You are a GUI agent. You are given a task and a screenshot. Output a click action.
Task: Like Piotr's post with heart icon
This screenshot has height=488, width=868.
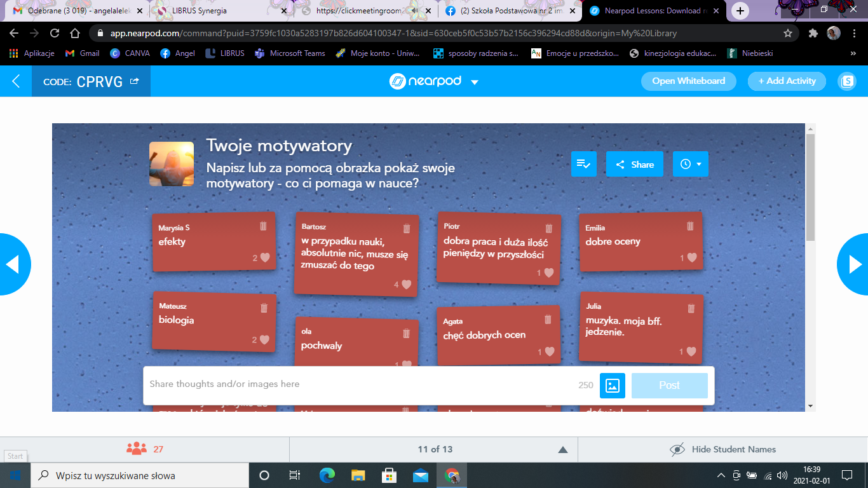click(549, 273)
